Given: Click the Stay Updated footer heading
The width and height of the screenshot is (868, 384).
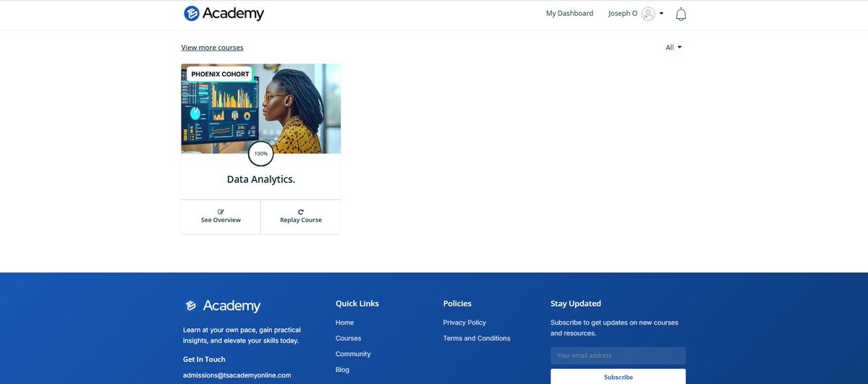Looking at the screenshot, I should (576, 304).
